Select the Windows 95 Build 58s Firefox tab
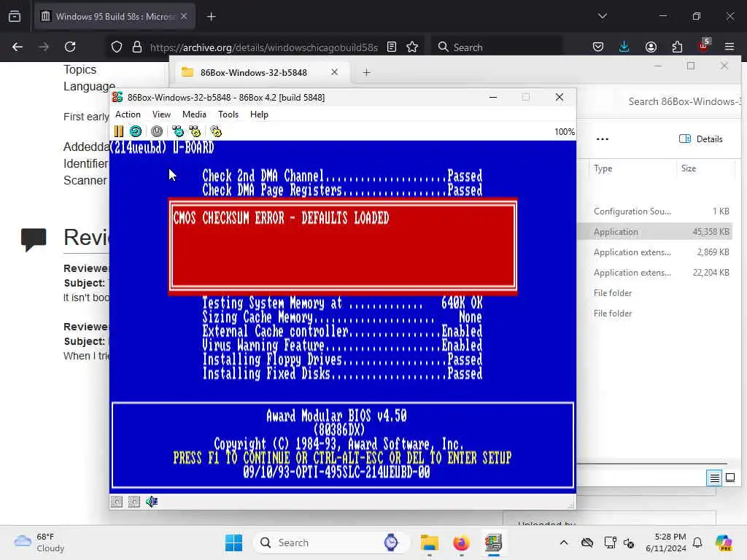747x560 pixels. pyautogui.click(x=115, y=17)
